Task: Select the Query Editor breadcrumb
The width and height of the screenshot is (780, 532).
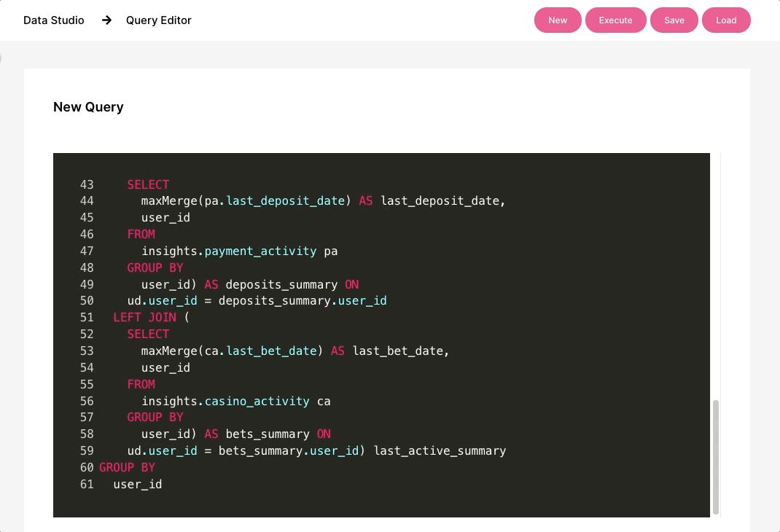Action: pyautogui.click(x=159, y=20)
